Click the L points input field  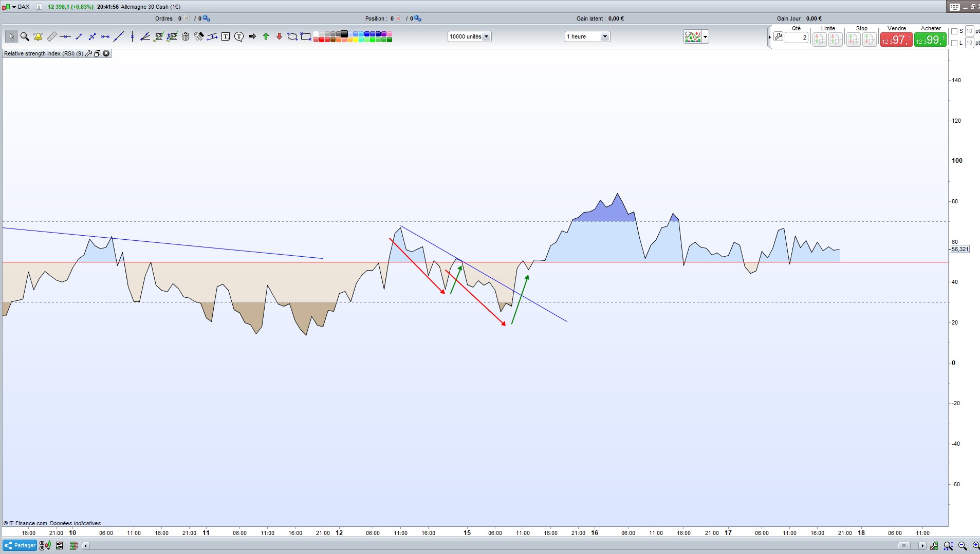969,43
